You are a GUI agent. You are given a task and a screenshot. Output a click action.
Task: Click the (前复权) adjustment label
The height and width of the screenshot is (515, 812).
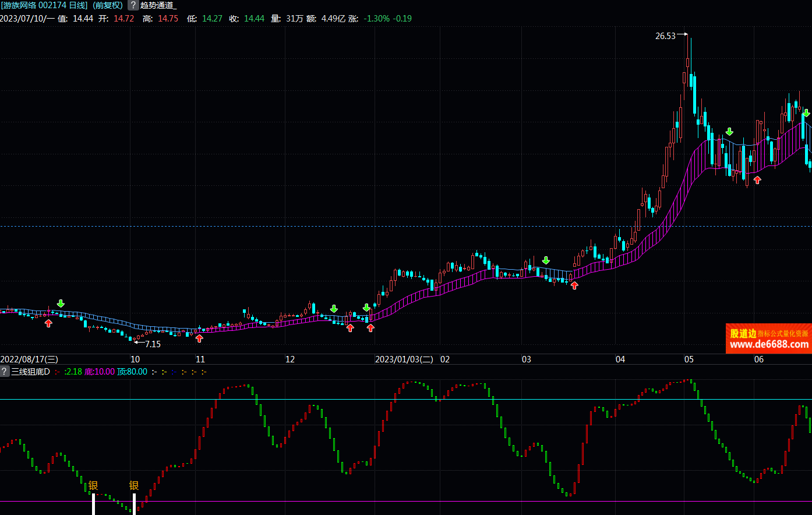click(108, 5)
